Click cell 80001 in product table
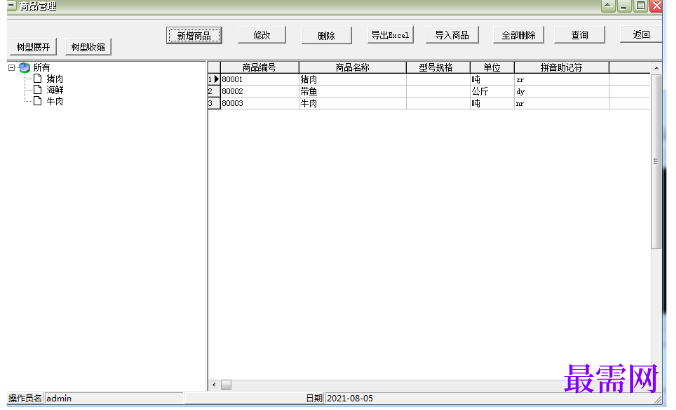Image resolution: width=676 pixels, height=410 pixels. coord(260,79)
